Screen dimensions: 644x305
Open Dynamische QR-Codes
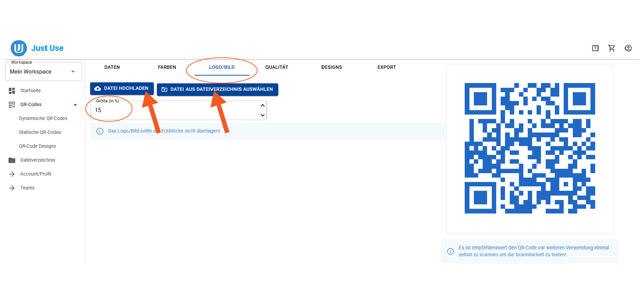(x=43, y=118)
